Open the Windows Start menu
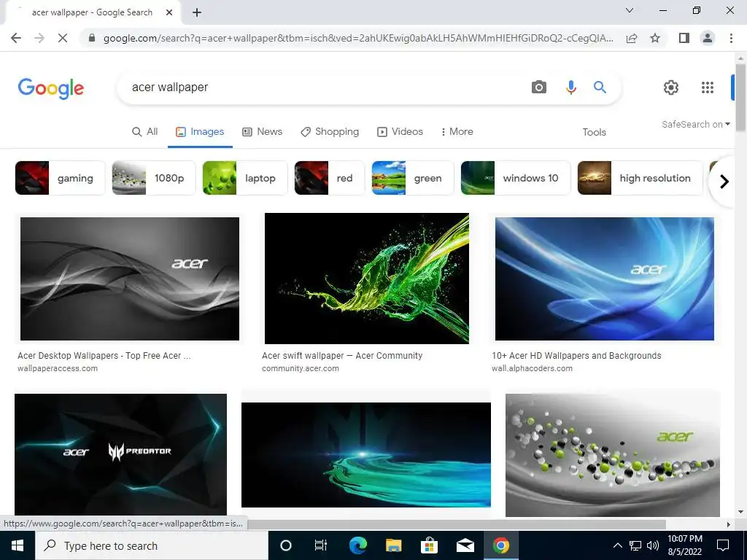 tap(18, 545)
